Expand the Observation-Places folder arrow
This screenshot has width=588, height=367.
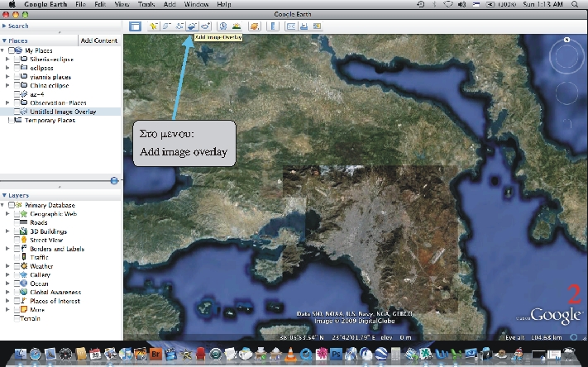click(x=7, y=102)
